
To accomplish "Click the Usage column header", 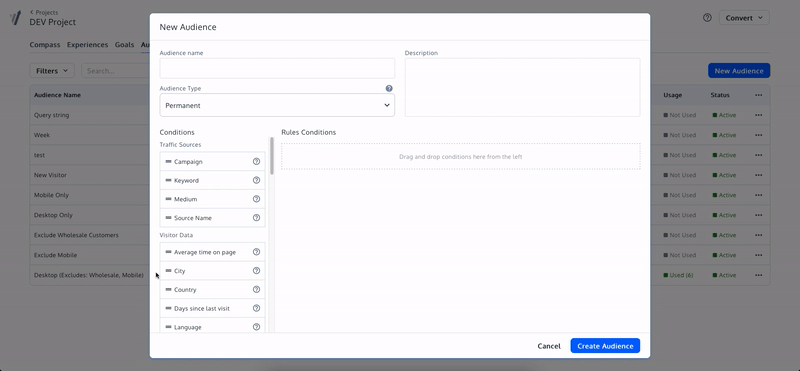I will point(672,95).
